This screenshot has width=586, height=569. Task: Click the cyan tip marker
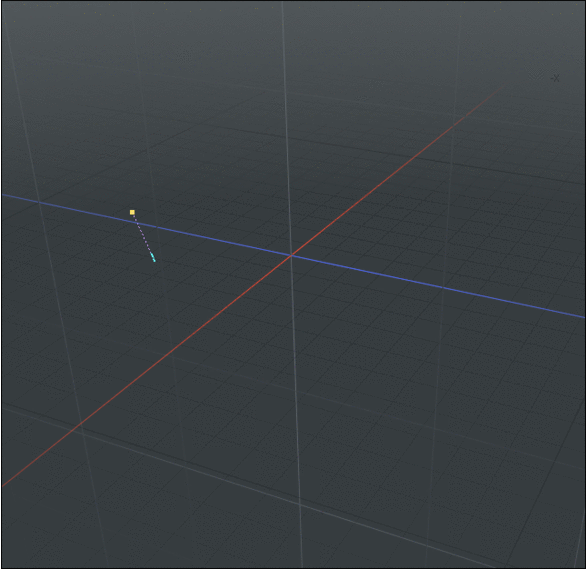click(x=153, y=257)
